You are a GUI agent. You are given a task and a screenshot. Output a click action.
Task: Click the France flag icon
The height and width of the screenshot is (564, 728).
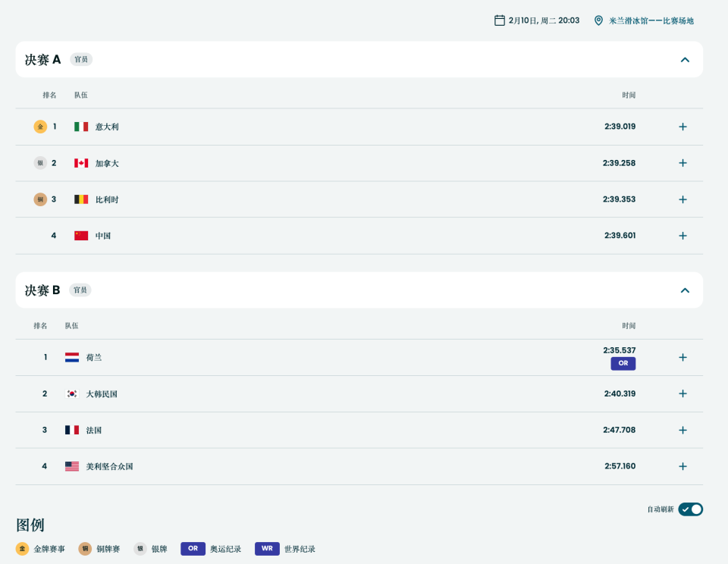(x=72, y=430)
